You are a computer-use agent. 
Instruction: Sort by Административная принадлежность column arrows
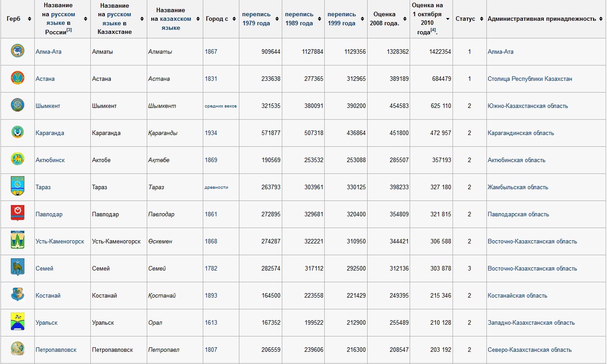click(x=601, y=19)
